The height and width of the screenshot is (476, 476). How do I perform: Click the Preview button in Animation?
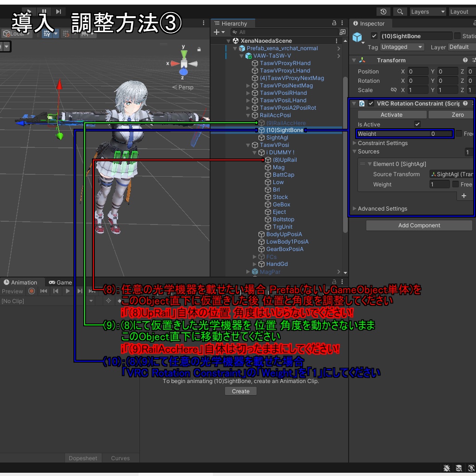pos(12,291)
